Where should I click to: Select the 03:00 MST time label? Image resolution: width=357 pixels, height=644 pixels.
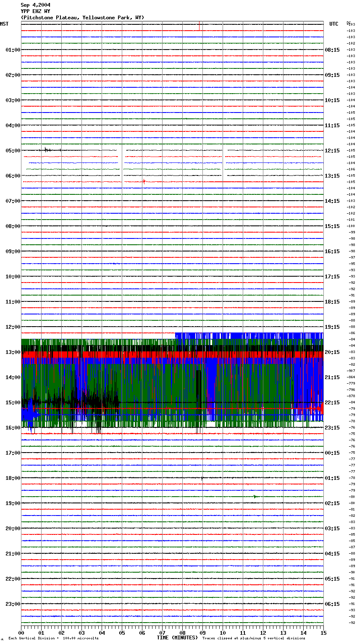pos(13,100)
